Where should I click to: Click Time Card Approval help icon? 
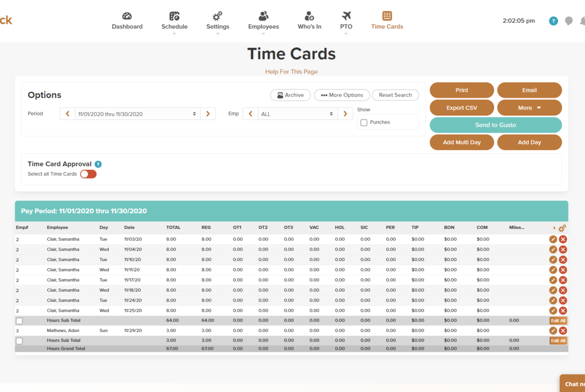[98, 164]
